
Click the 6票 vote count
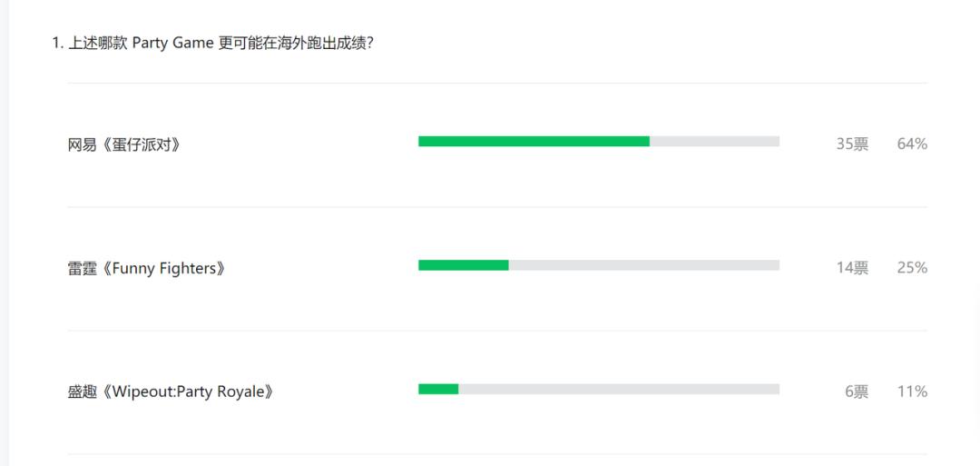857,392
